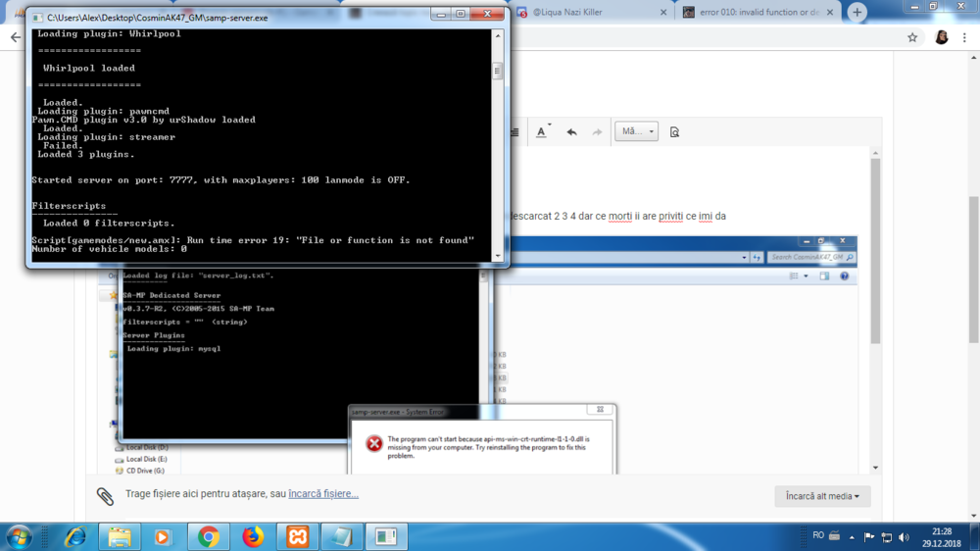Close the @Liqua Nazi Killer tab
Viewport: 980px width, 551px height.
[663, 12]
